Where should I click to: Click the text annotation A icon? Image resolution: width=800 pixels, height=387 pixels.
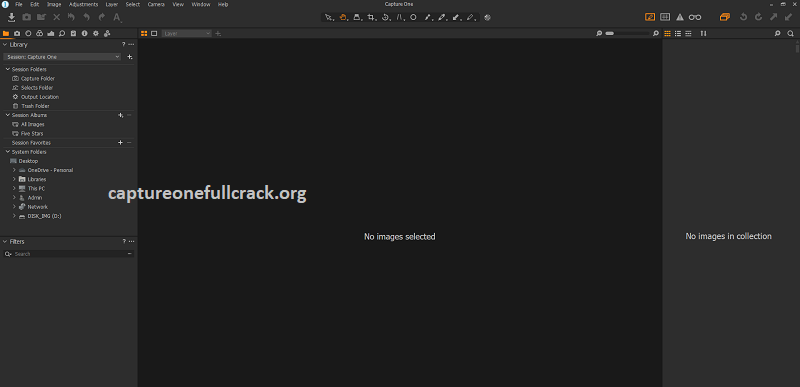117,17
